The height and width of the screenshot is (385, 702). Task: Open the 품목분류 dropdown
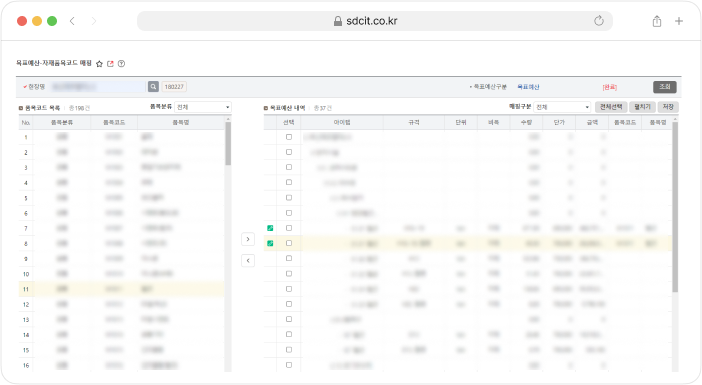(x=203, y=107)
